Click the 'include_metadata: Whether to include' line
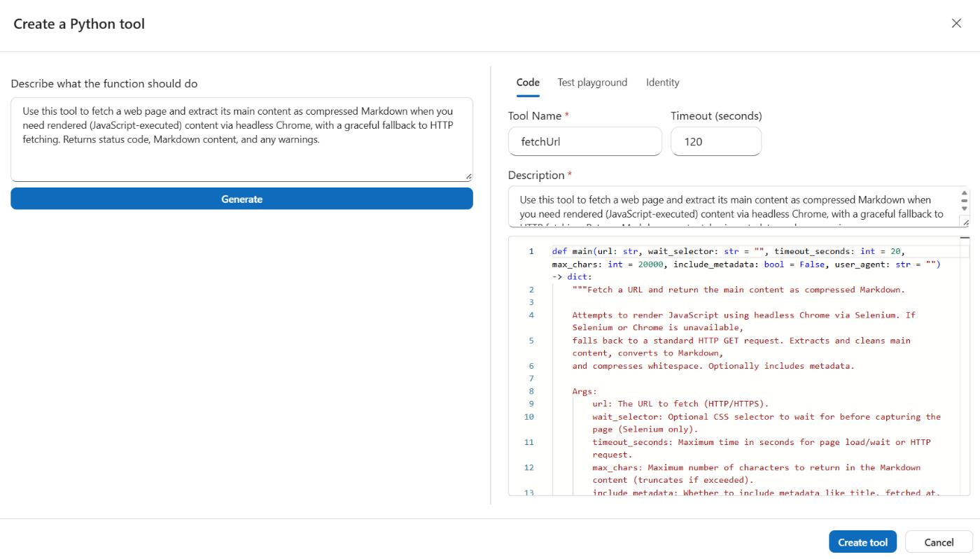Viewport: 980px width, 559px height. (x=766, y=493)
